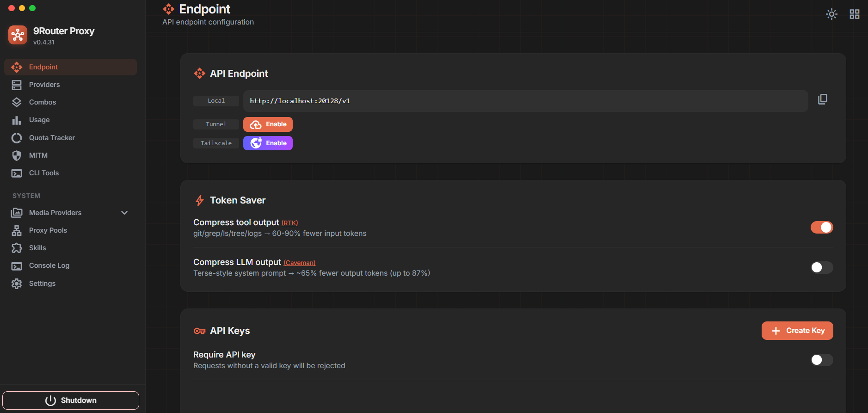Screen dimensions: 868x413
Task: Follow the Caveman link
Action: (x=300, y=263)
